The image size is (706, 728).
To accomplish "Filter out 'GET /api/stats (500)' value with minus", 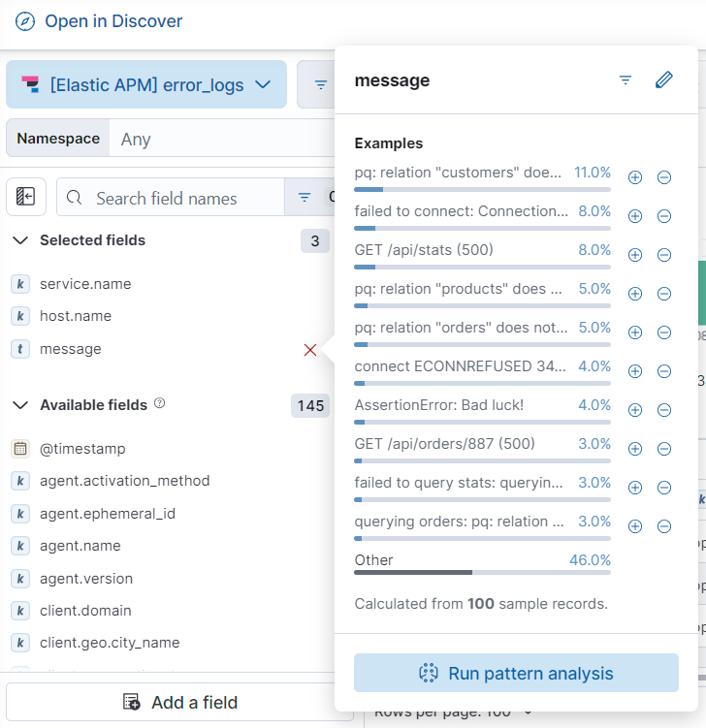I will (664, 255).
